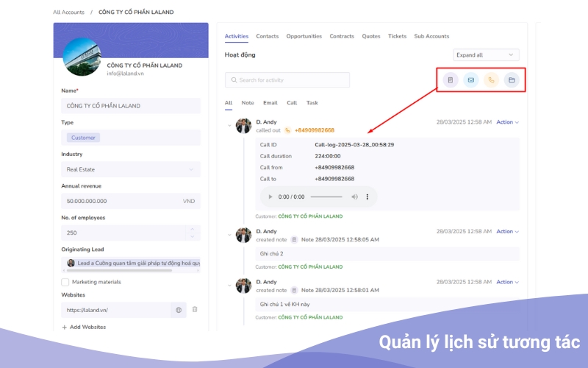
Task: Open Action dropdown for Ghi chú 1 note
Action: point(507,282)
